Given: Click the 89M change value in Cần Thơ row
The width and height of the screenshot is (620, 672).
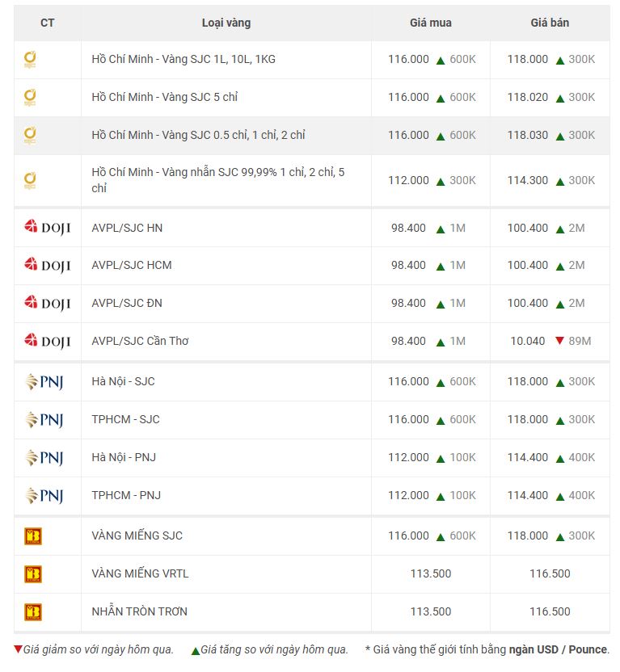Looking at the screenshot, I should tap(580, 341).
